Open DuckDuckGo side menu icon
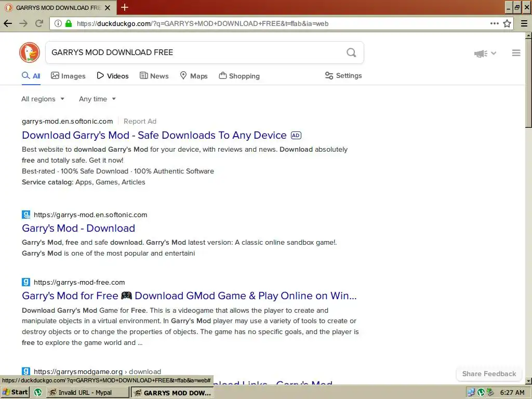Viewport: 532px width, 399px height. tap(516, 53)
